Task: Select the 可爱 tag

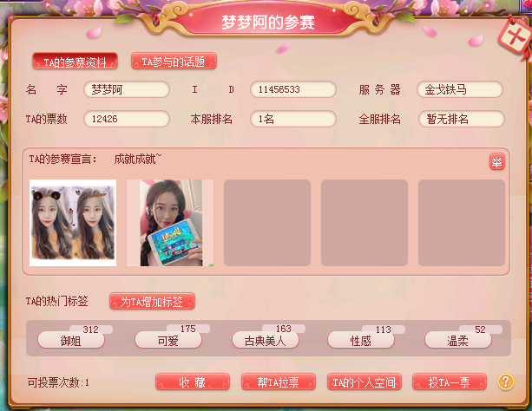Action: pyautogui.click(x=168, y=340)
